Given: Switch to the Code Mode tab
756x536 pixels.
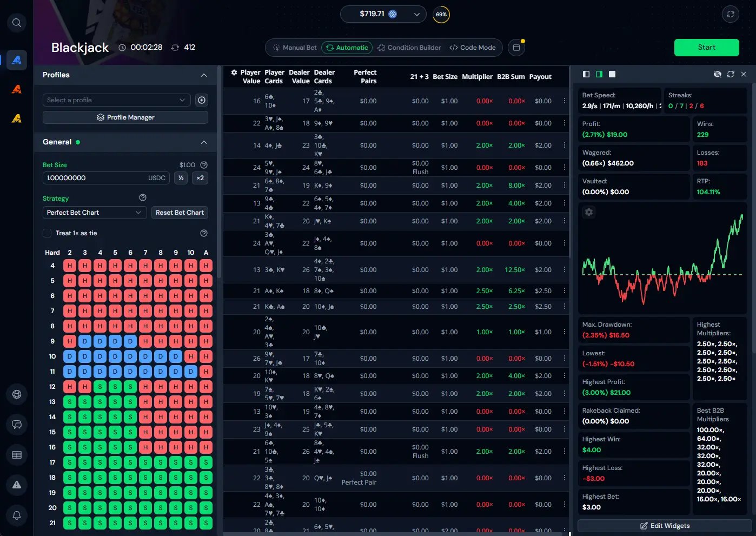Looking at the screenshot, I should point(473,48).
